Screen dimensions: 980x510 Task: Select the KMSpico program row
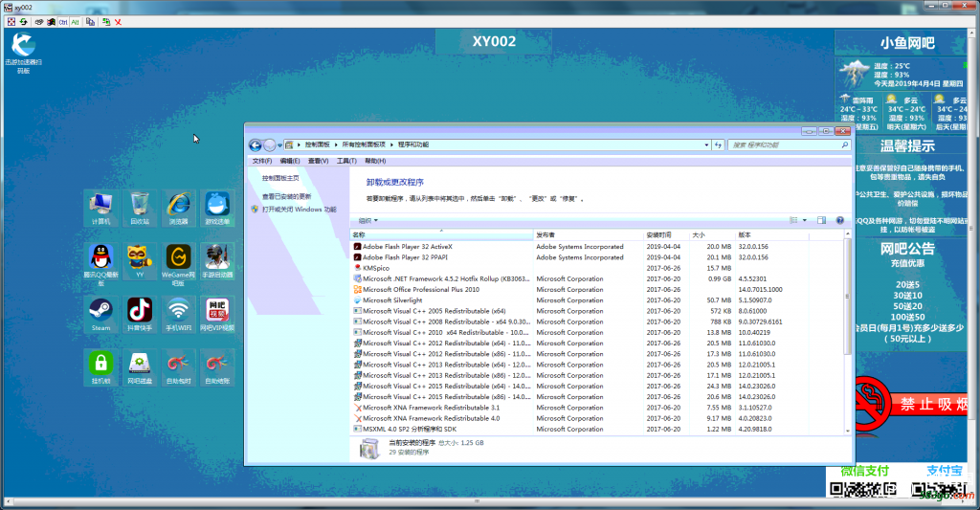tap(596, 268)
